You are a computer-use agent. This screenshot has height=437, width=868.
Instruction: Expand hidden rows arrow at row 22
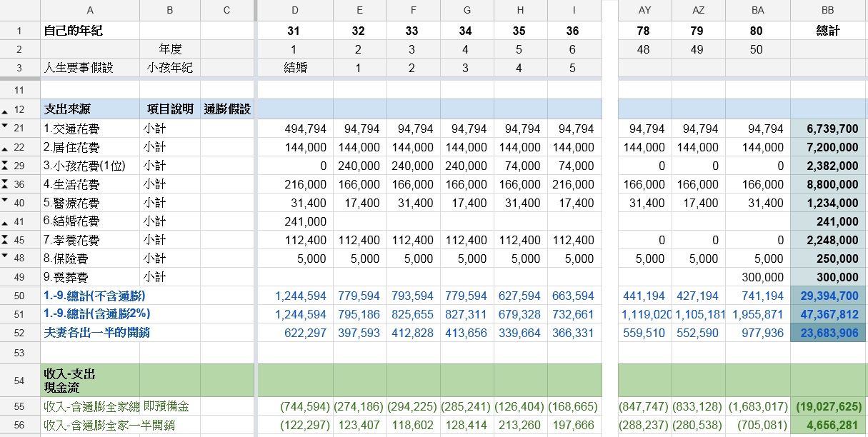5,149
